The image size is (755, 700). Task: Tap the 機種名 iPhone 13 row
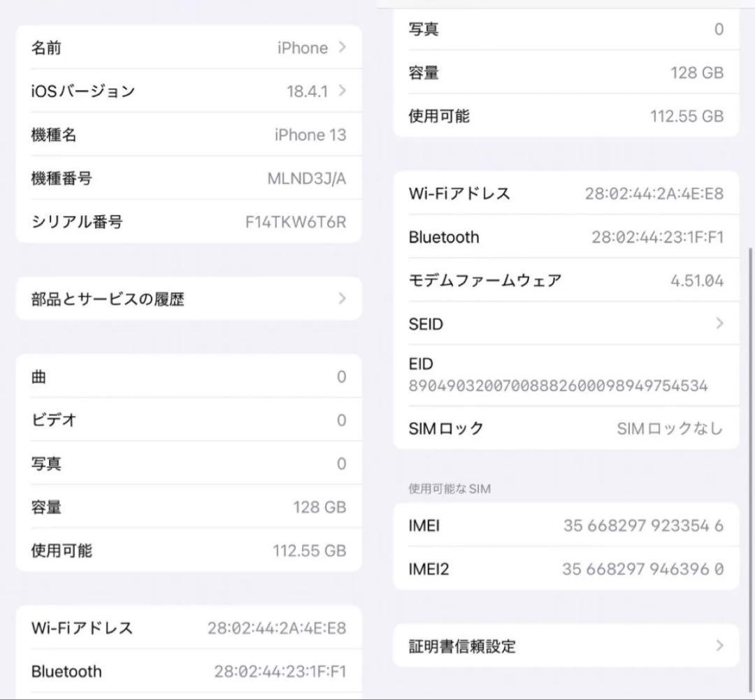coord(189,134)
